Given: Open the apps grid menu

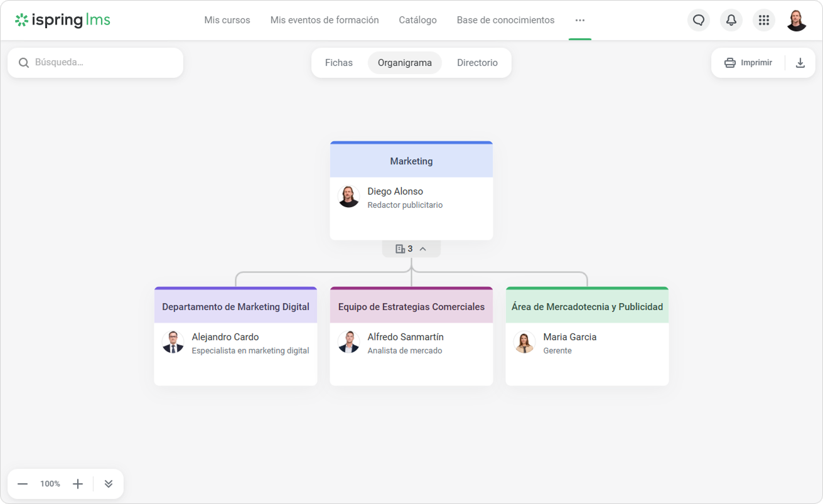Looking at the screenshot, I should (x=763, y=20).
